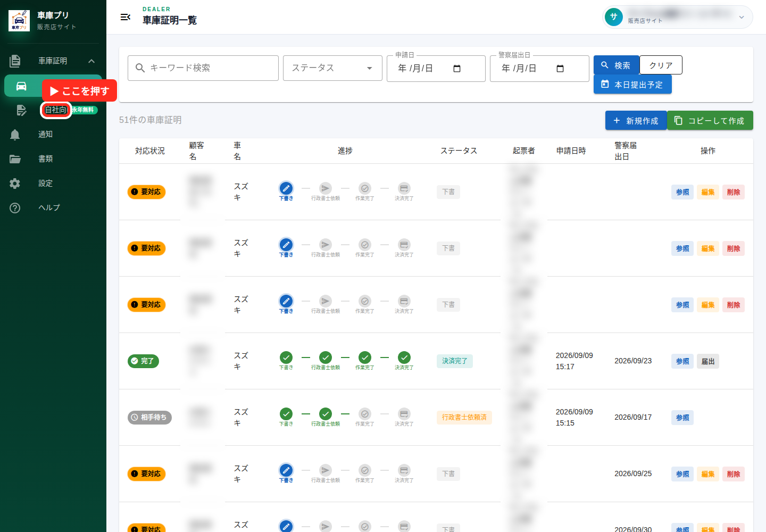Click 削除 in the first row
The width and height of the screenshot is (766, 532).
(734, 192)
